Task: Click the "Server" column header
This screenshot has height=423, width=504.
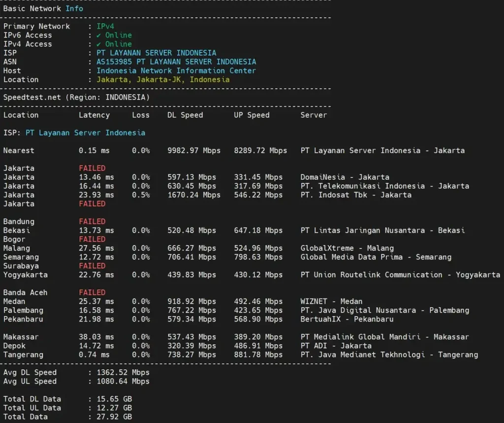Action: [314, 115]
